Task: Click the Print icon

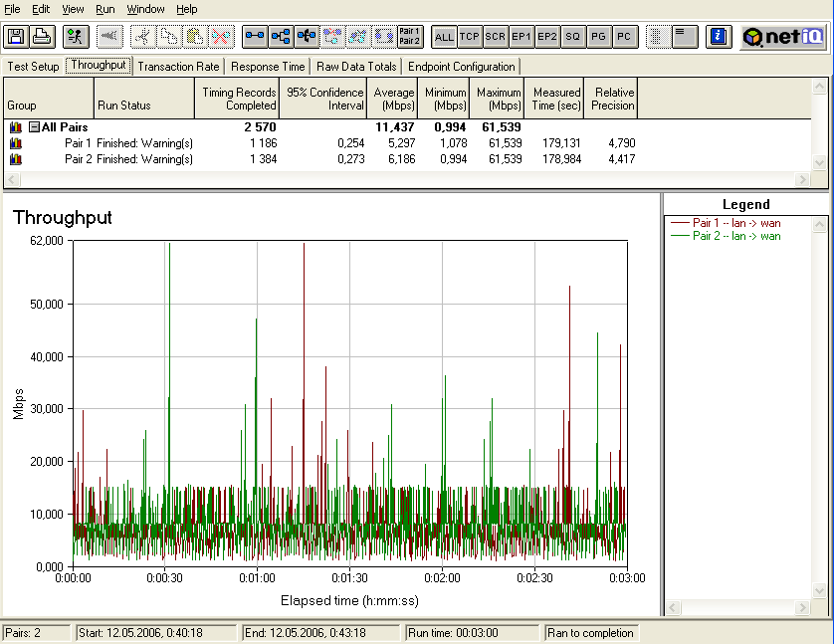Action: [x=41, y=37]
